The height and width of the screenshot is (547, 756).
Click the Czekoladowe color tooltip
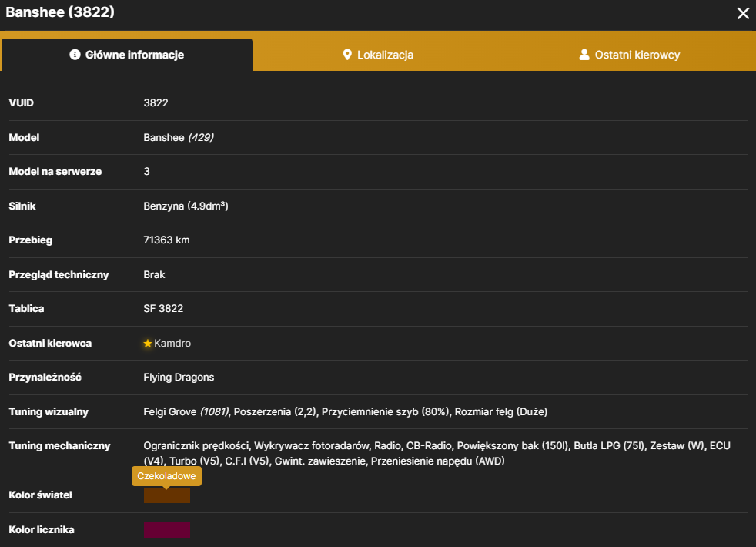pos(166,476)
